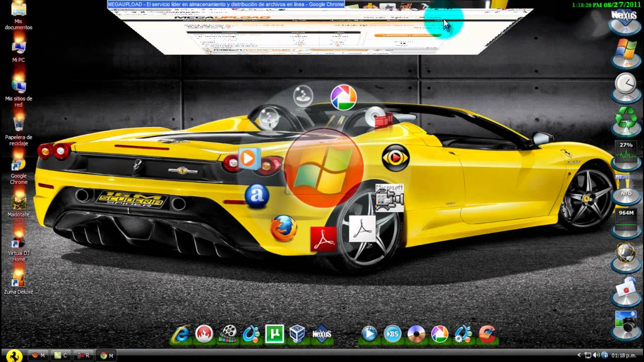Open the orange play-button icon in launcher
Viewport: 644px width, 362px height.
[249, 158]
